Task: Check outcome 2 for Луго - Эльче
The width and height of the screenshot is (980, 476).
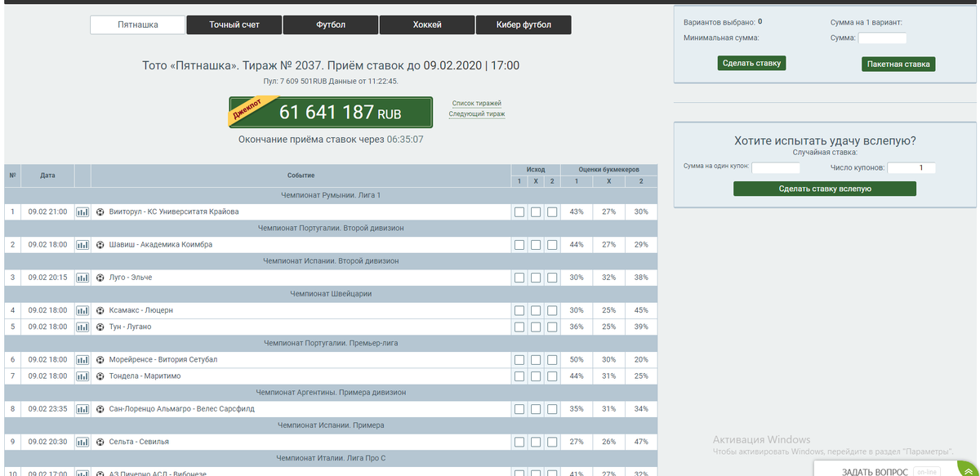Action: (x=552, y=278)
